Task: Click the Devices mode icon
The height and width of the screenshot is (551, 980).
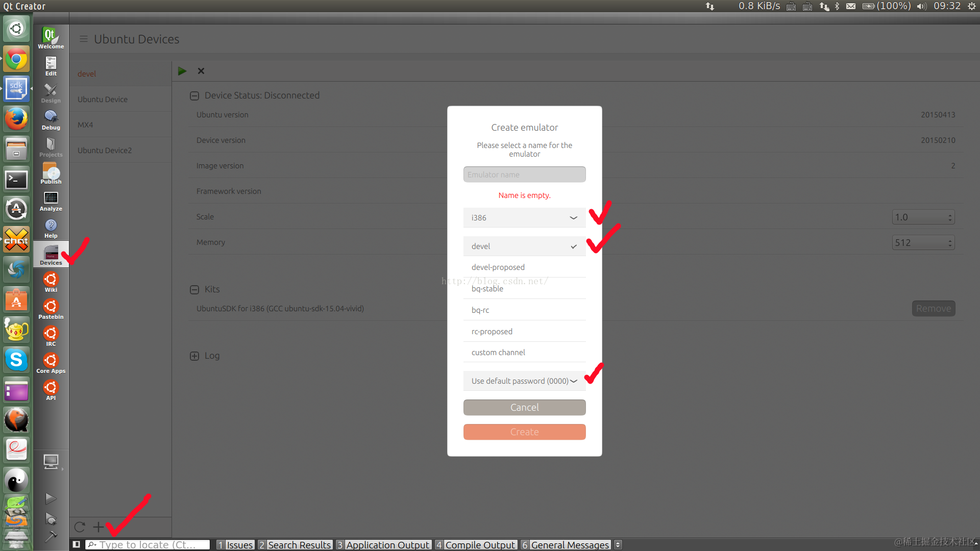Action: pos(51,255)
